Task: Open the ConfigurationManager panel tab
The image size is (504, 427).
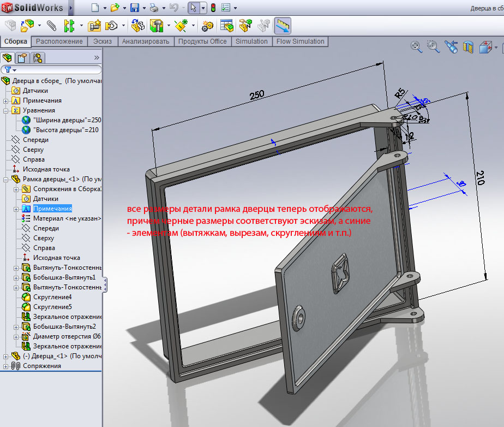Action: point(37,58)
